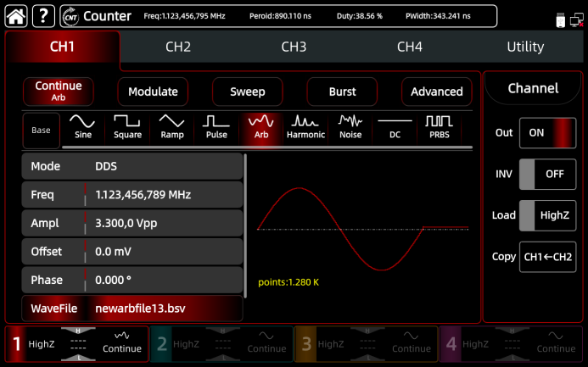This screenshot has height=367, width=588.
Task: Toggle the channel Out ON switch
Action: 547,133
